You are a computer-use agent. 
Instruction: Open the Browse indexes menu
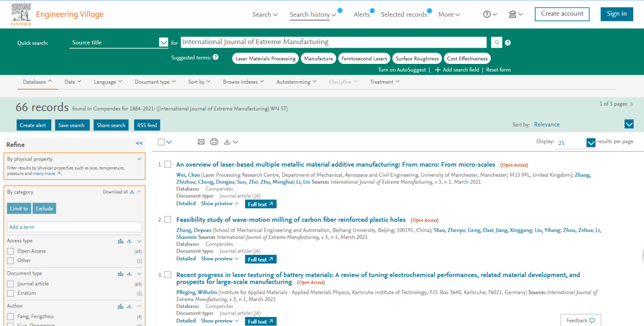tap(243, 82)
